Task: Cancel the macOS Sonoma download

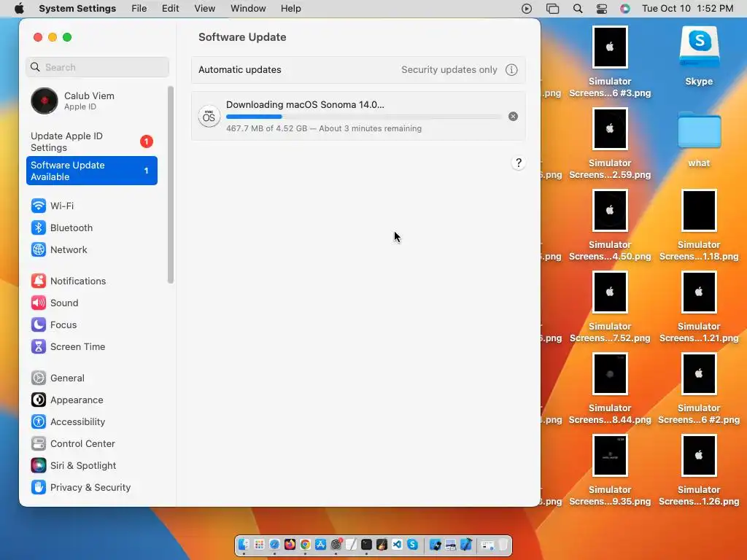Action: [513, 117]
